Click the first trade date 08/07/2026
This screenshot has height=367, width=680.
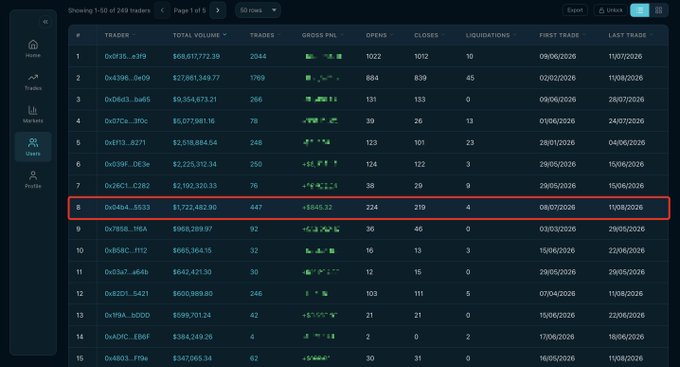point(557,207)
